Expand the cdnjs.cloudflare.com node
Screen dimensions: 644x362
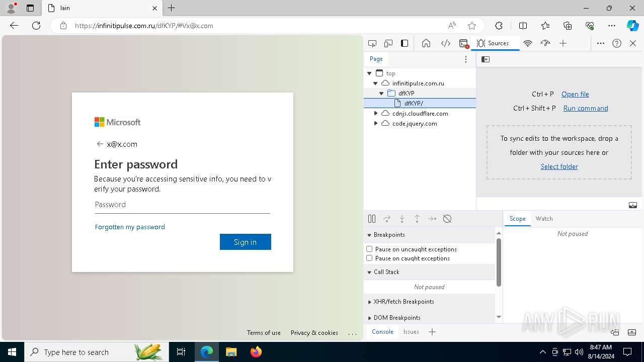click(375, 114)
